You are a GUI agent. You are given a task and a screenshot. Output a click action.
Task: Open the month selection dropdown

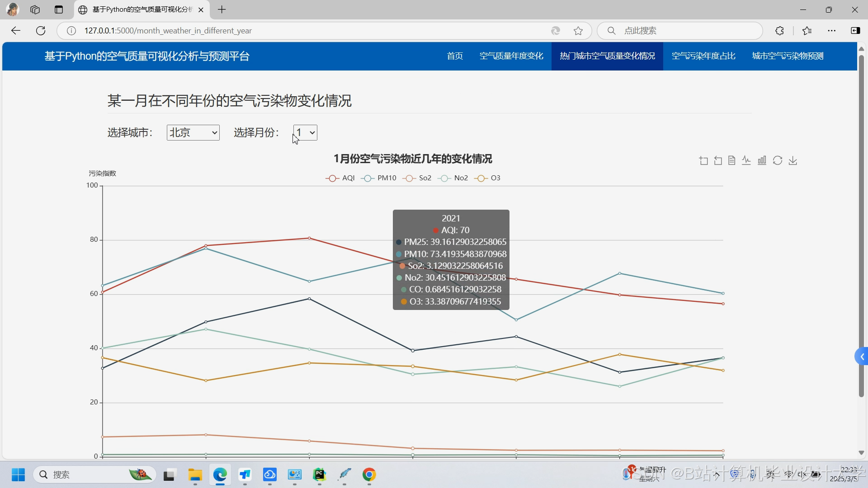[x=306, y=132]
